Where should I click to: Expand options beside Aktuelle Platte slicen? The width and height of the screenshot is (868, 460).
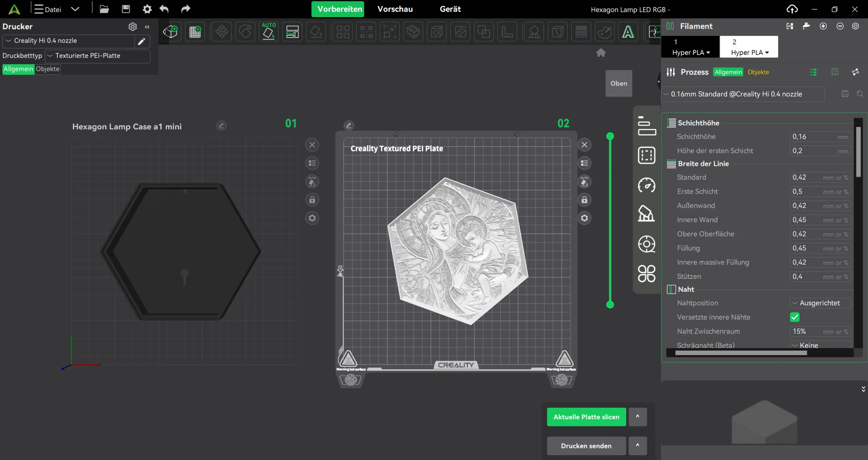637,417
